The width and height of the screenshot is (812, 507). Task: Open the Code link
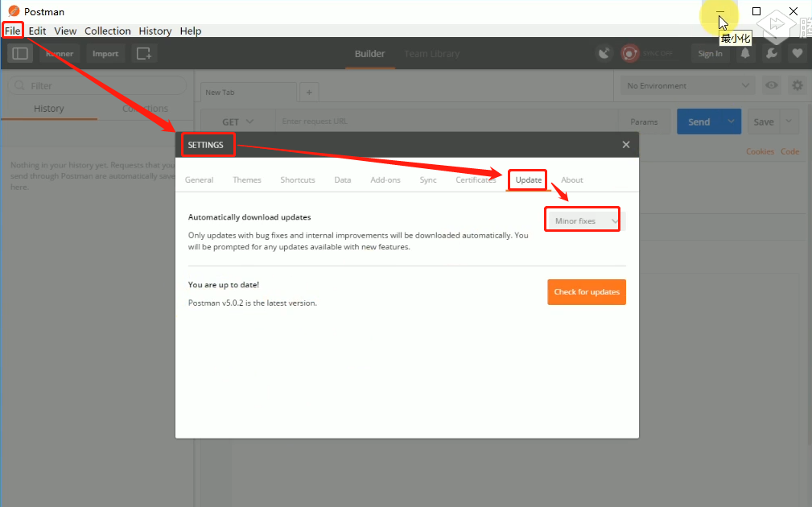click(789, 152)
